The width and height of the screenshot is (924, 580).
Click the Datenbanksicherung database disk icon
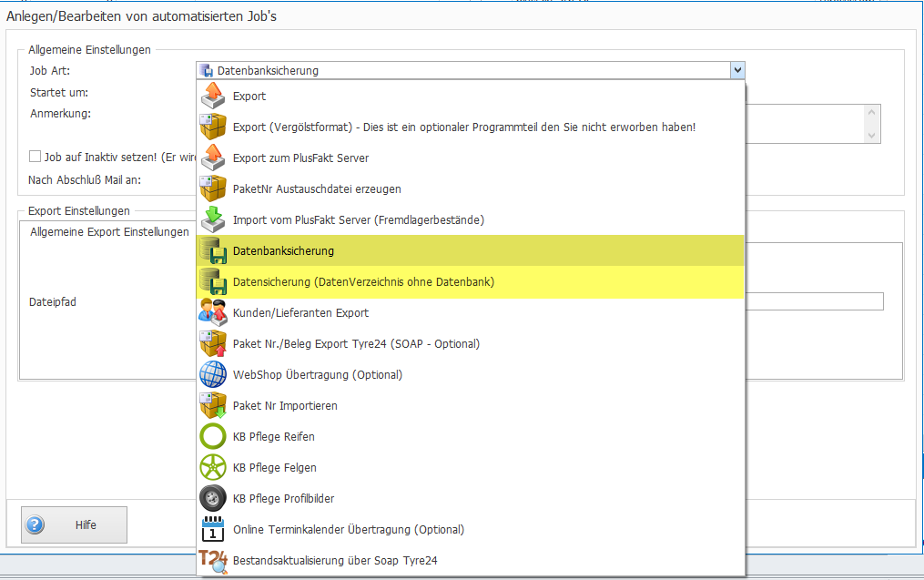click(213, 250)
